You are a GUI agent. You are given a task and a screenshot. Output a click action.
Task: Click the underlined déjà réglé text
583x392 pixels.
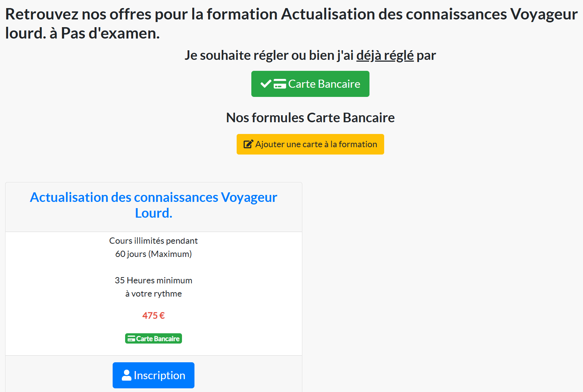coord(385,55)
